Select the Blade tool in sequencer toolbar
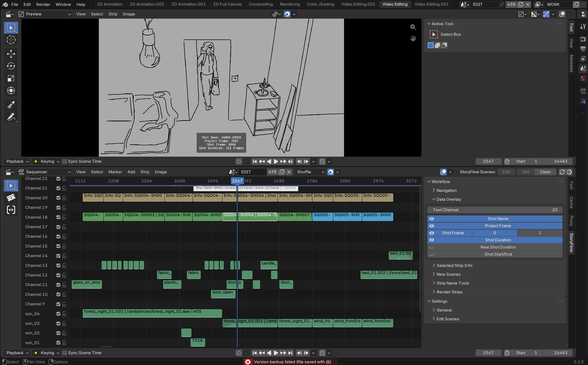 11,198
